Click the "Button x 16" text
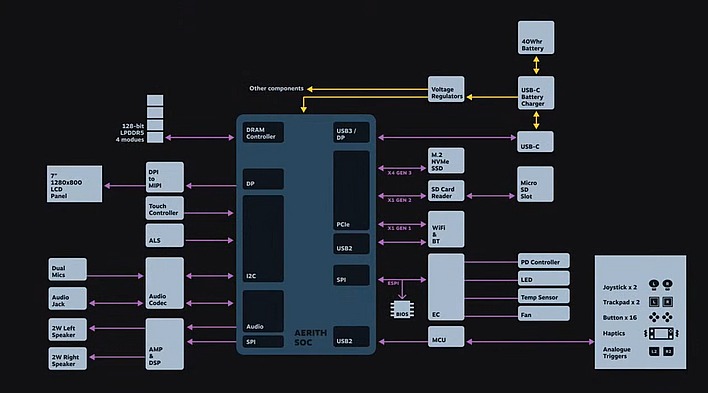The width and height of the screenshot is (708, 393). coord(620,318)
